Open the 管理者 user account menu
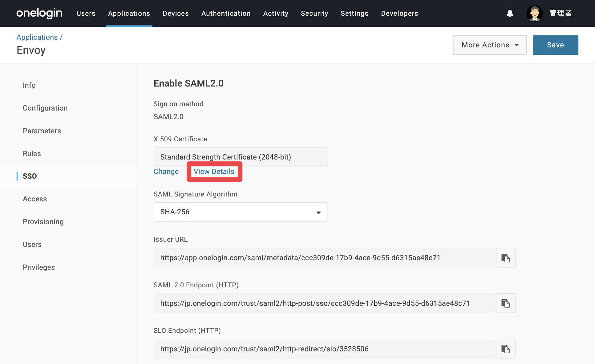This screenshot has width=595, height=364. click(561, 13)
